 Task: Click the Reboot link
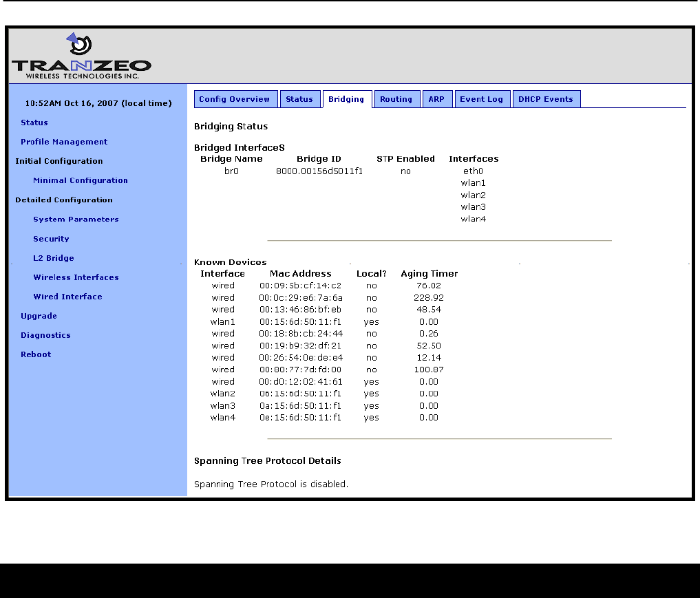[36, 354]
